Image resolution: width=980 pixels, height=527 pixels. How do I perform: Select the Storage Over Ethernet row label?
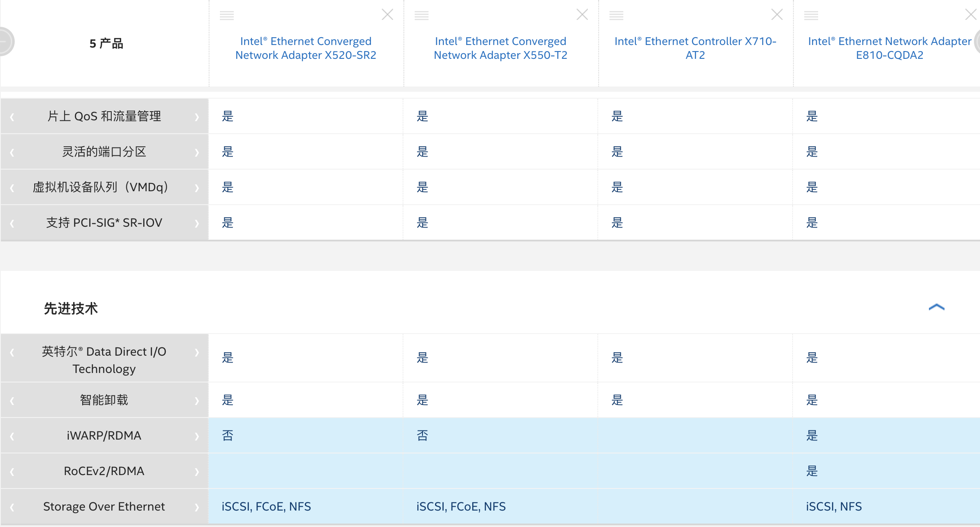[x=104, y=506]
